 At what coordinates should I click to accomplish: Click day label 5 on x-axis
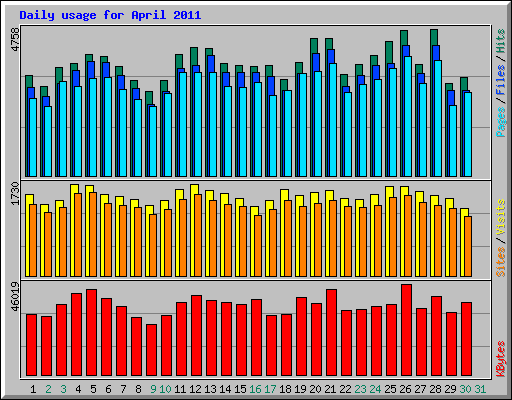tap(93, 389)
